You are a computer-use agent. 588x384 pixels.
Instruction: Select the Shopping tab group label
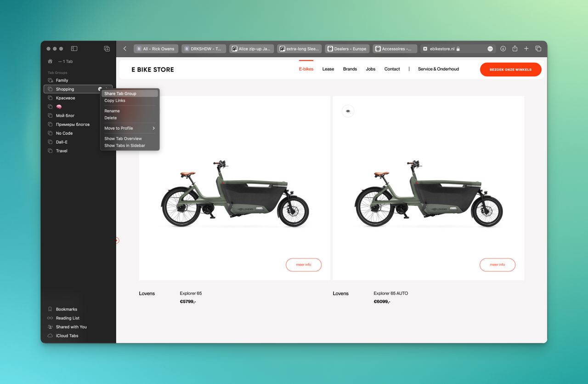coord(65,89)
